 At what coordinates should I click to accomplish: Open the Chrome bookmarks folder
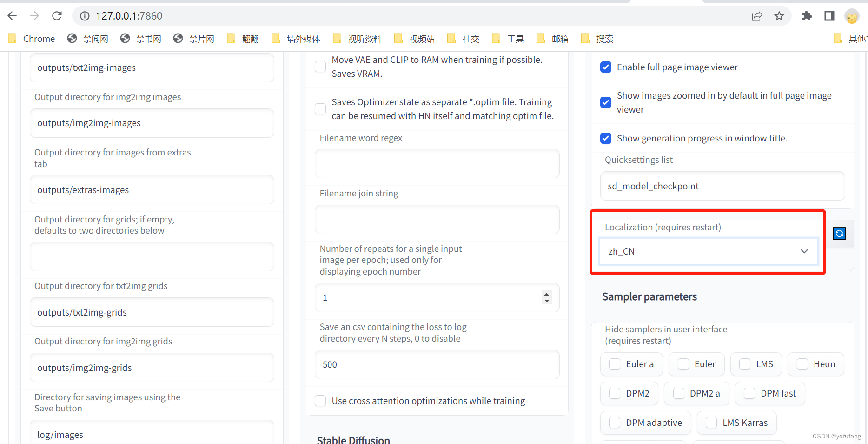coord(32,39)
